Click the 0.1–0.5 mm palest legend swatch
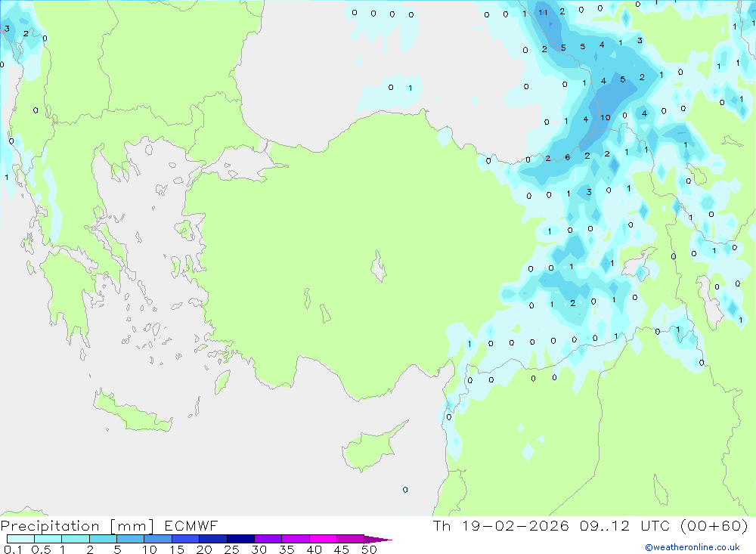Screen dimensions: 756x554 coord(20,539)
